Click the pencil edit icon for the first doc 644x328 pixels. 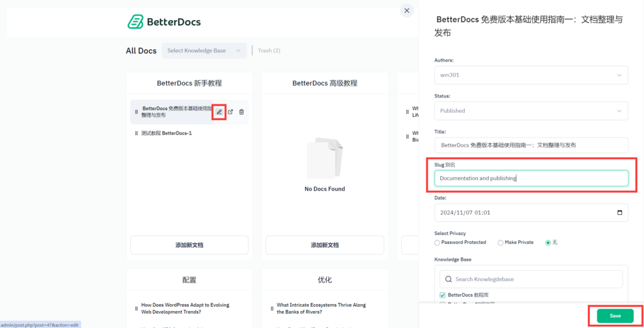point(219,112)
